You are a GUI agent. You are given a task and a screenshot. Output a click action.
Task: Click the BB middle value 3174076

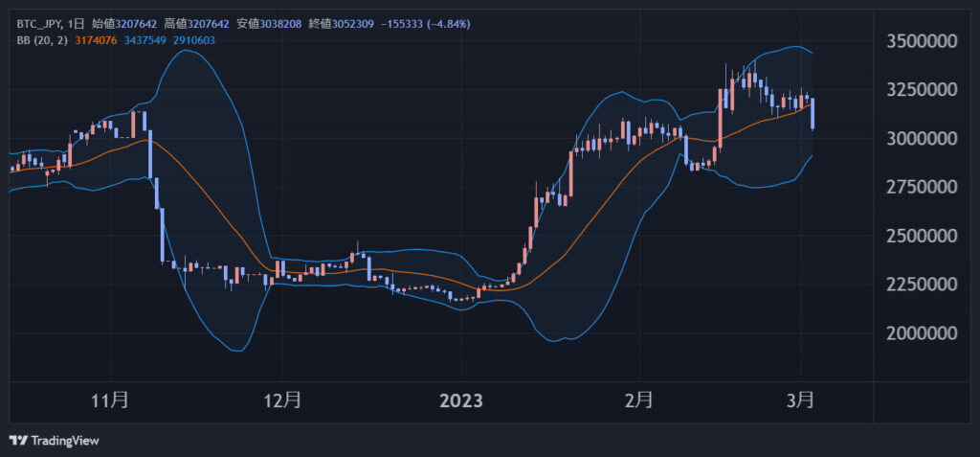[96, 40]
